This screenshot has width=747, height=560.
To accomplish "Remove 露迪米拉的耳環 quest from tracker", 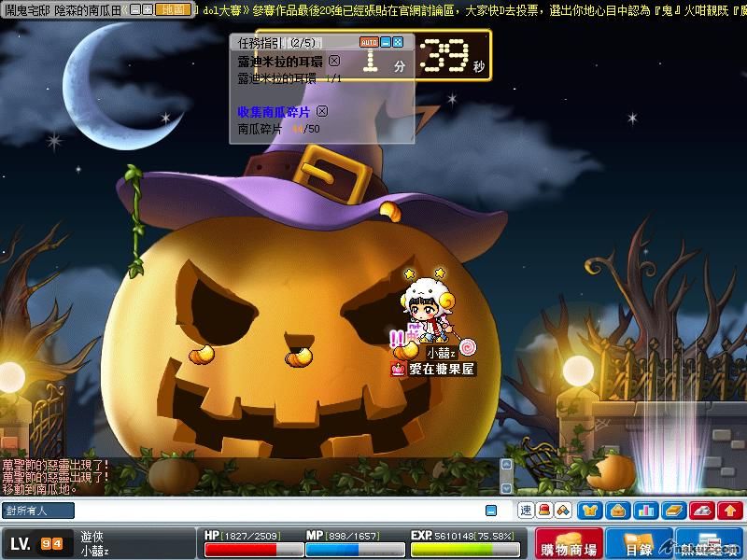I will 335,61.
